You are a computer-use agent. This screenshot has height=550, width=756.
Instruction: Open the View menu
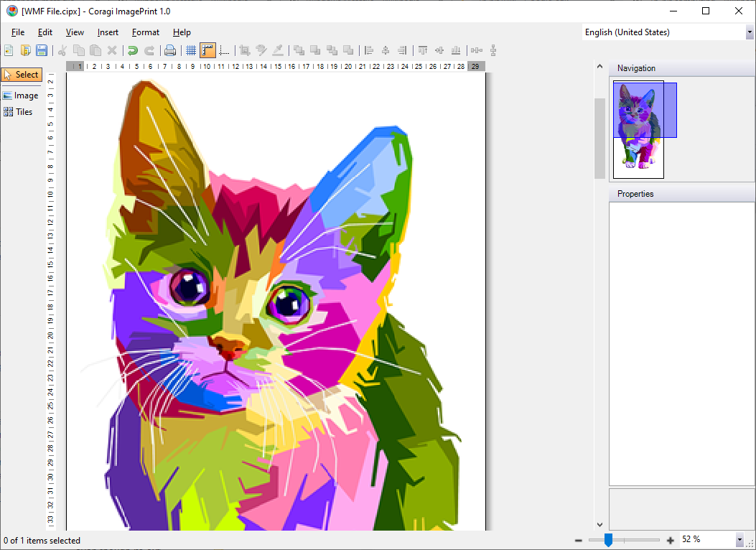[x=75, y=32]
